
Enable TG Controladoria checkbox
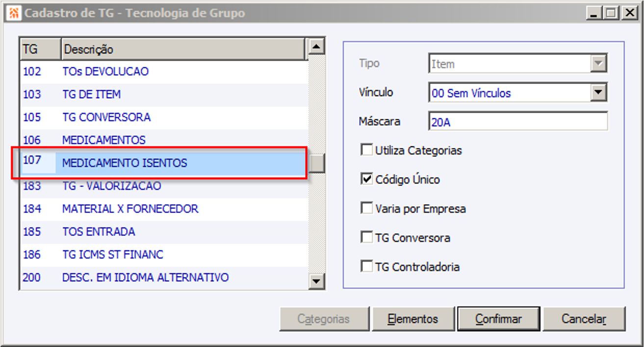367,267
